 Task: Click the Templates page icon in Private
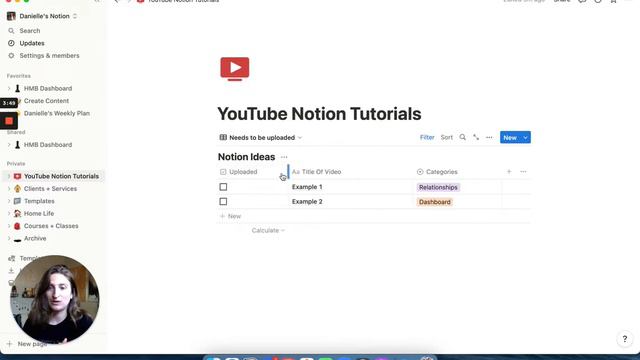point(17,201)
